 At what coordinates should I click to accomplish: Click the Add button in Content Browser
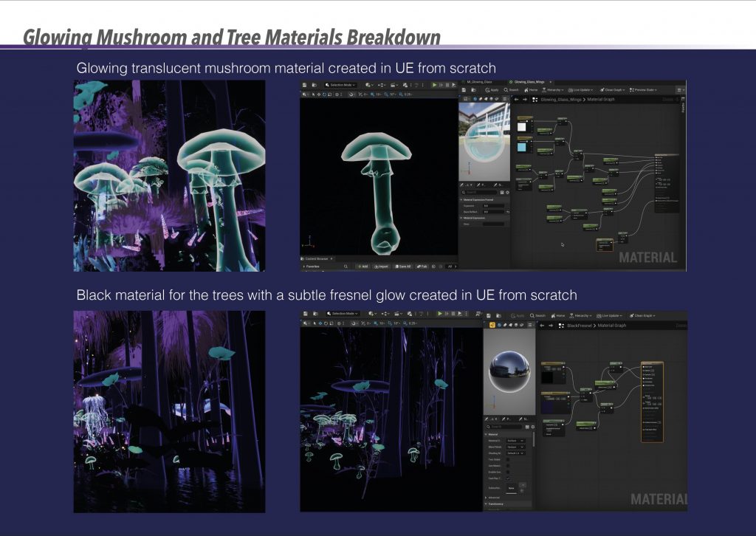point(362,266)
